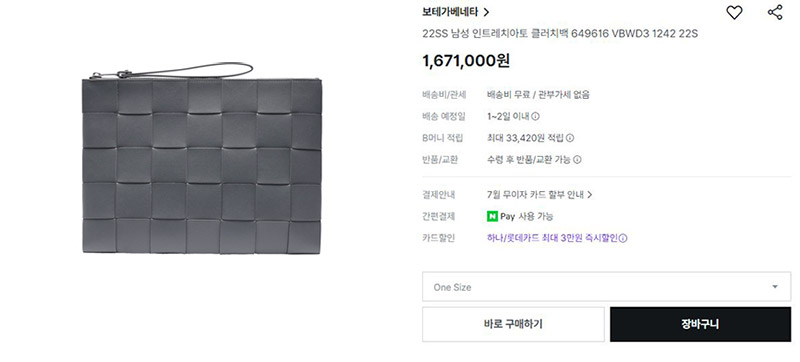Show info for 최대 33,420원 적립

[x=570, y=138]
